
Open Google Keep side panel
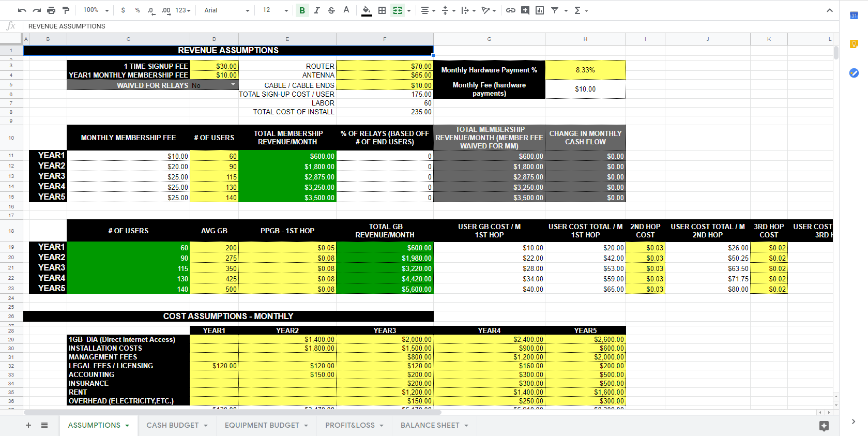[854, 44]
